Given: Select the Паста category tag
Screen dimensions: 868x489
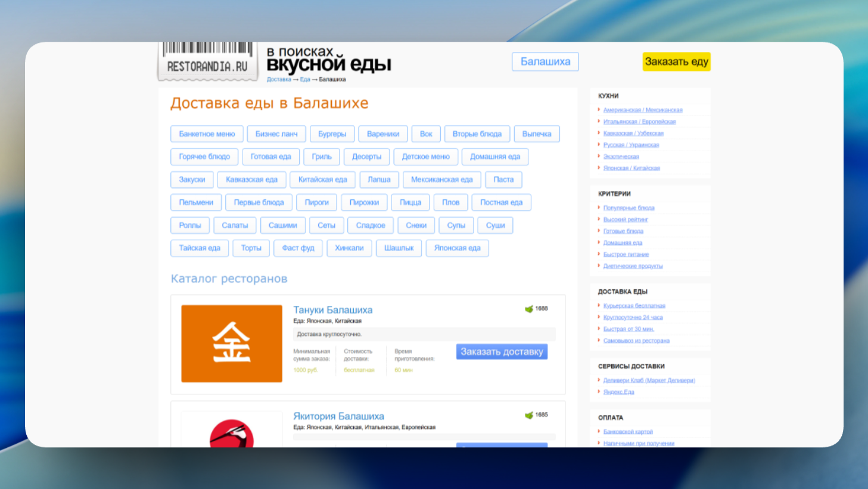Looking at the screenshot, I should coord(503,179).
